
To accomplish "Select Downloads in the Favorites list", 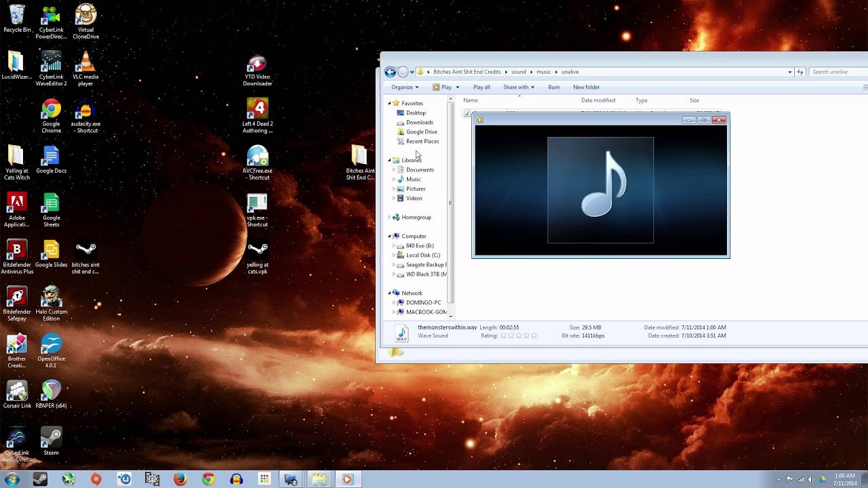I will [x=419, y=123].
